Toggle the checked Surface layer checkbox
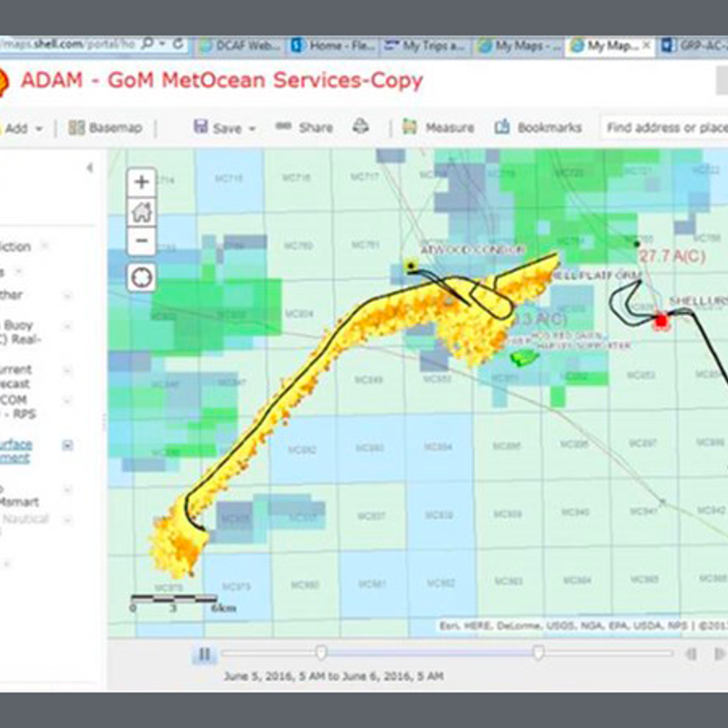The width and height of the screenshot is (728, 728). [x=66, y=445]
